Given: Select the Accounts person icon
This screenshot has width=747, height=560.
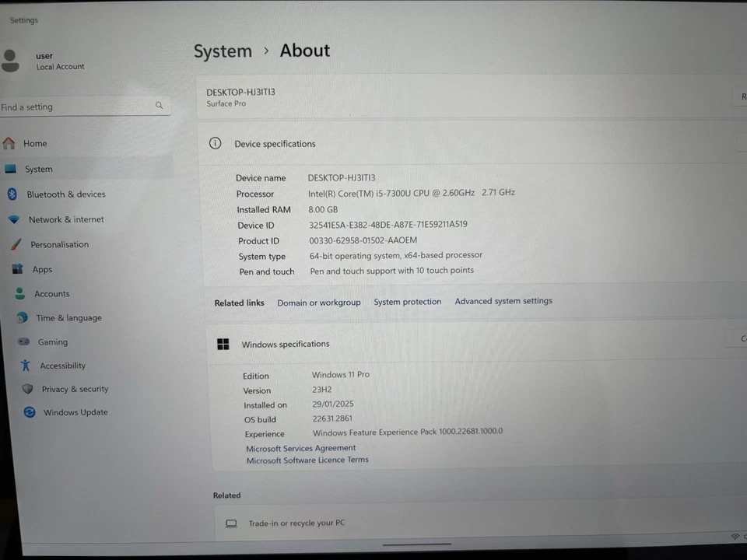Looking at the screenshot, I should coord(19,293).
